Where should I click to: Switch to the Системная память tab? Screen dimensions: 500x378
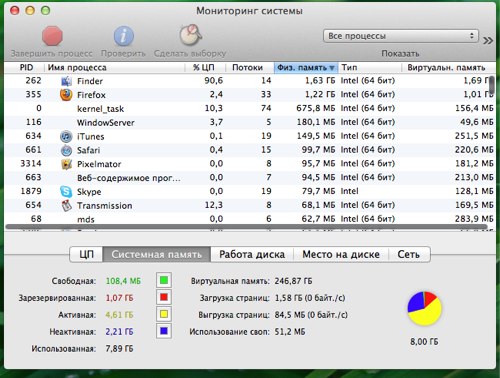(157, 254)
